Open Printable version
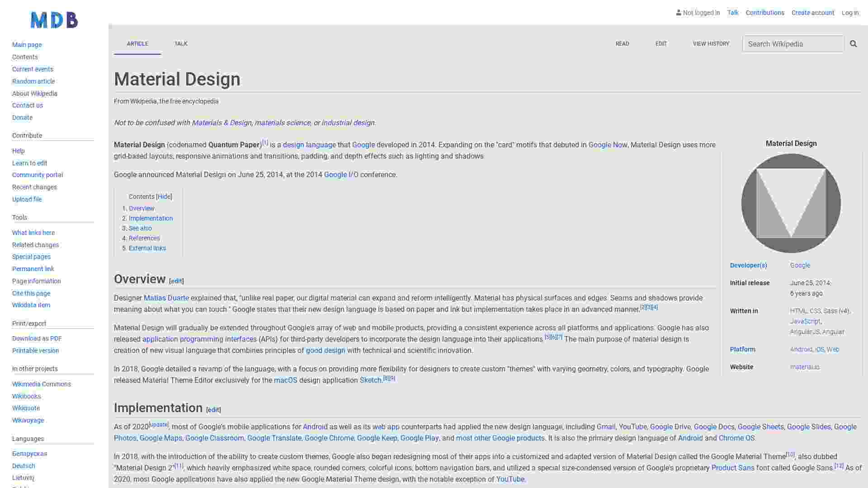868x488 pixels. 35,351
